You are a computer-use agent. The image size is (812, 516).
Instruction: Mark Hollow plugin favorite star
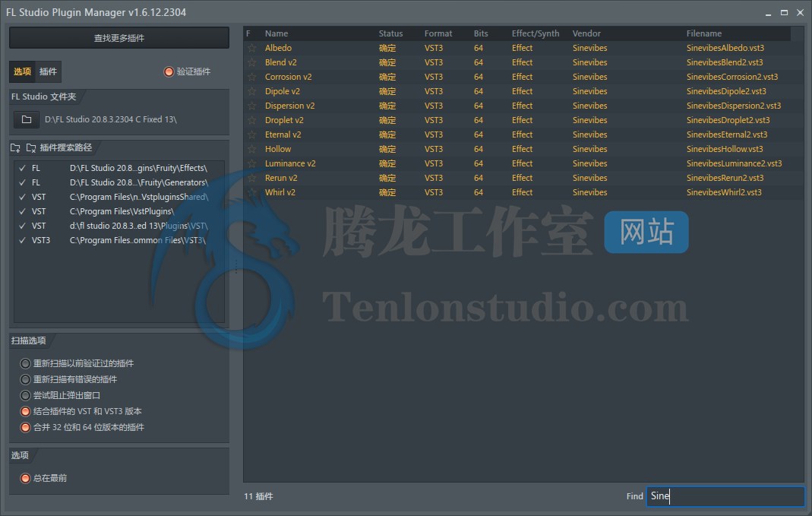pyautogui.click(x=251, y=149)
